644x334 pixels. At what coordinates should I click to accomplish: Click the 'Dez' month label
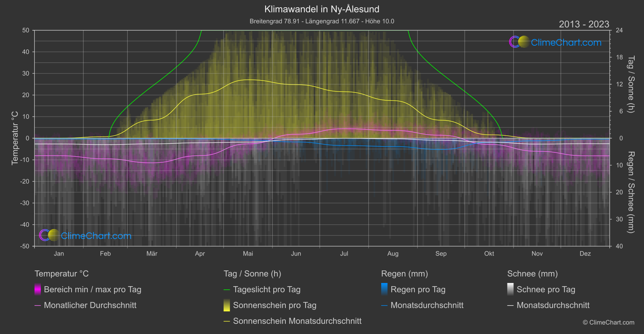coord(585,253)
